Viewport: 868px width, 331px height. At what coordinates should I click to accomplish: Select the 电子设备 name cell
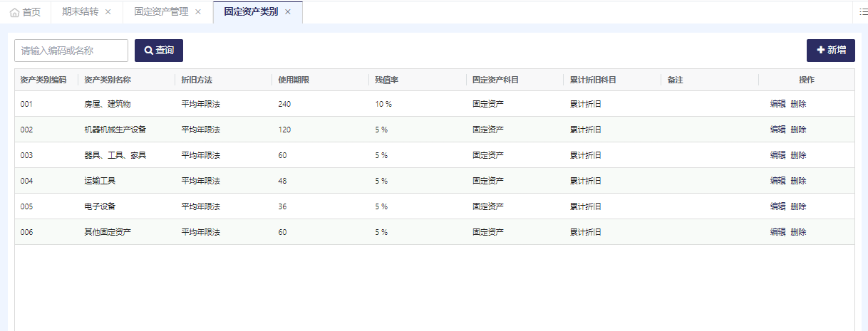point(100,206)
